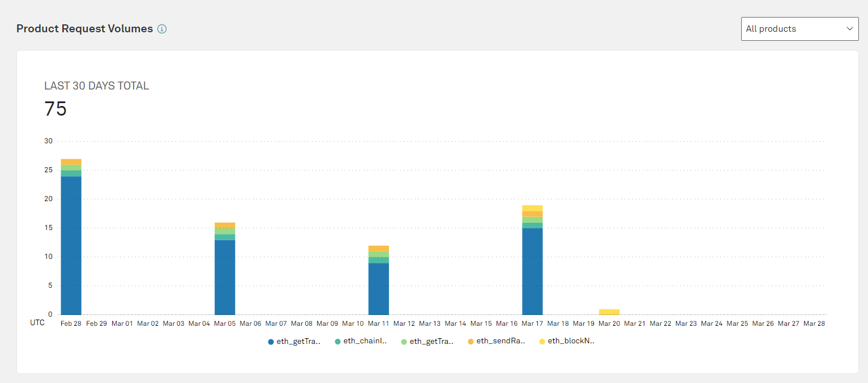Toggle the light green eth_getTra.. legend entry

[427, 341]
